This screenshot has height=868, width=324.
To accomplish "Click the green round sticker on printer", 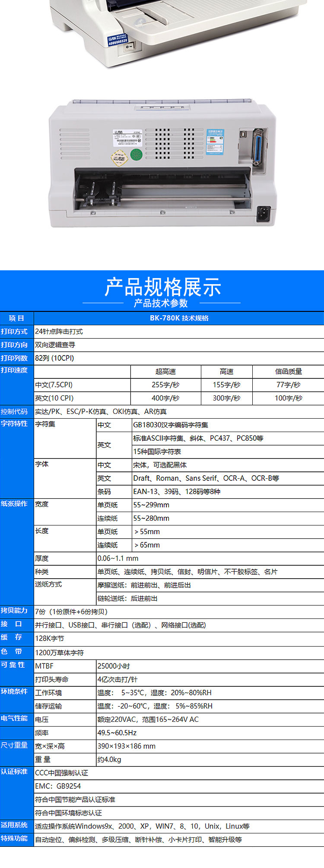I will (x=137, y=155).
